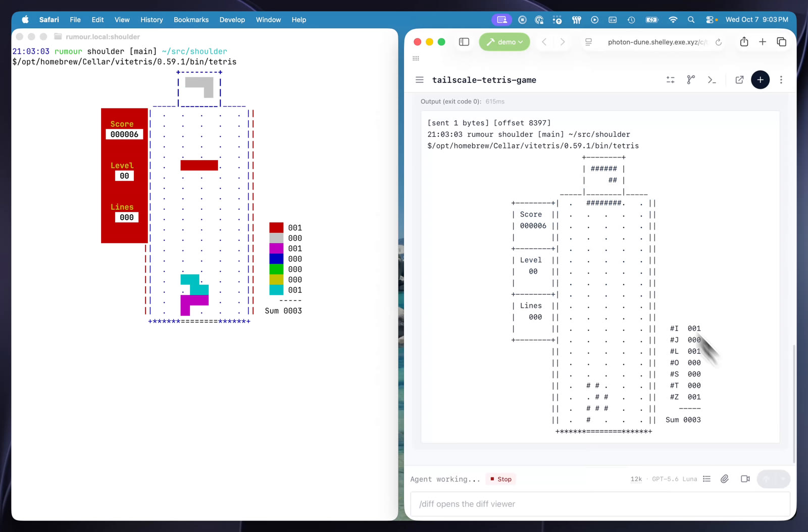Viewport: 808px width, 532px height.
Task: Click the output panel scrollbar
Action: click(x=794, y=404)
